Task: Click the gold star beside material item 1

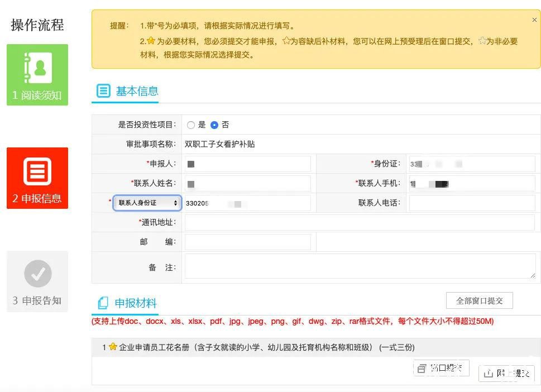Action: pos(113,347)
